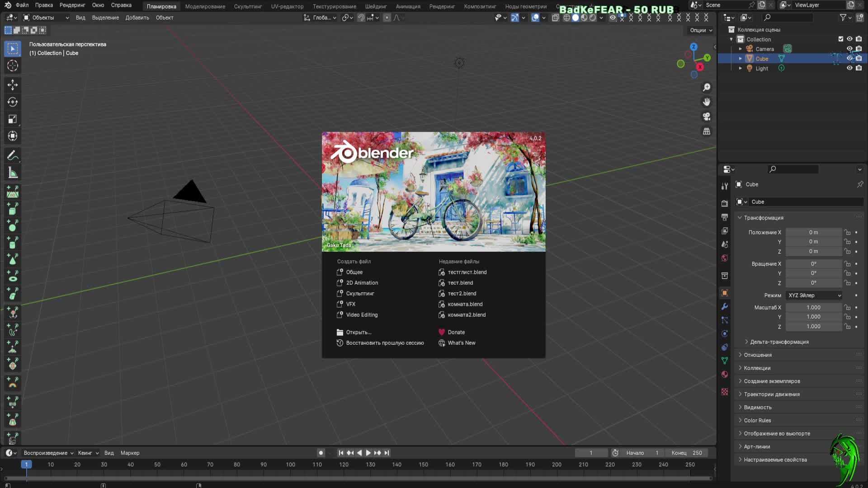Click frame 100 on the timeline
868x488 pixels.
point(291,465)
